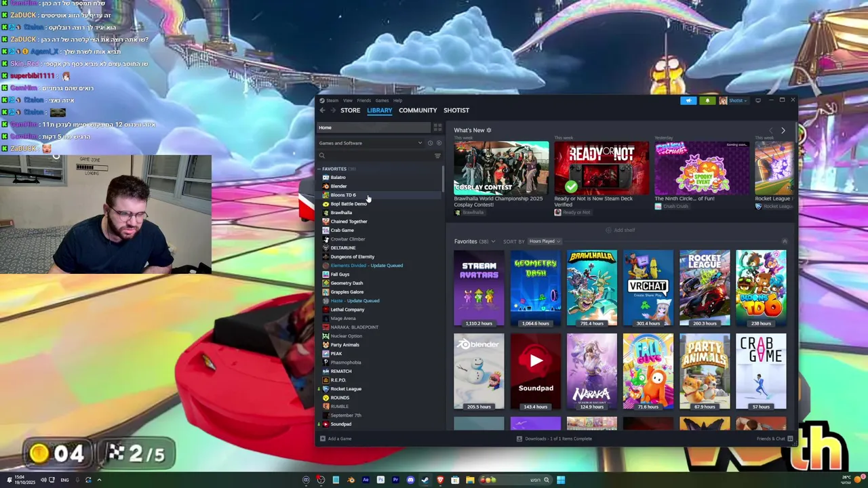This screenshot has width=868, height=488.
Task: Open the Downloads status bar
Action: tap(554, 439)
